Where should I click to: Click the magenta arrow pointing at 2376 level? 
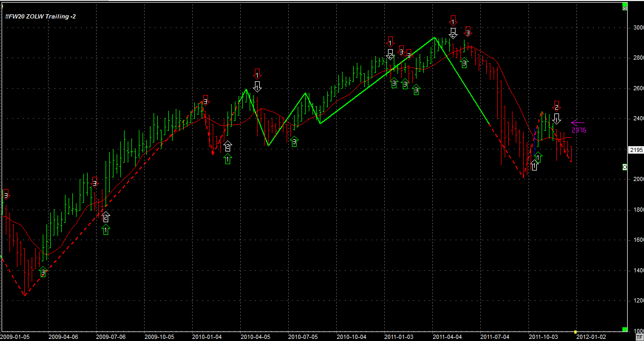coord(577,123)
